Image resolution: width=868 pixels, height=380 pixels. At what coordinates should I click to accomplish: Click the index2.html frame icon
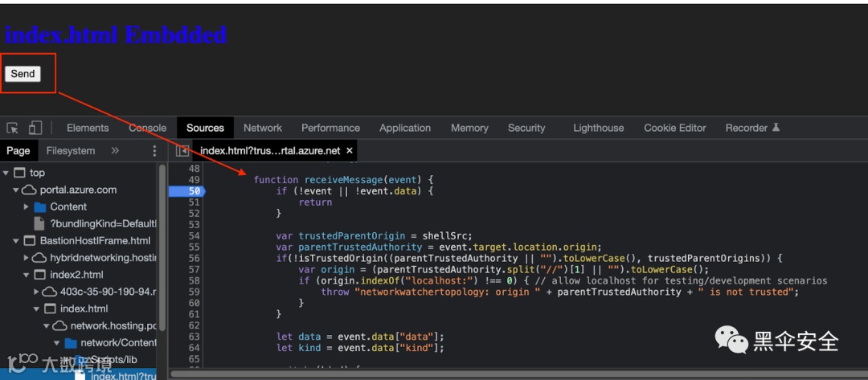(40, 275)
